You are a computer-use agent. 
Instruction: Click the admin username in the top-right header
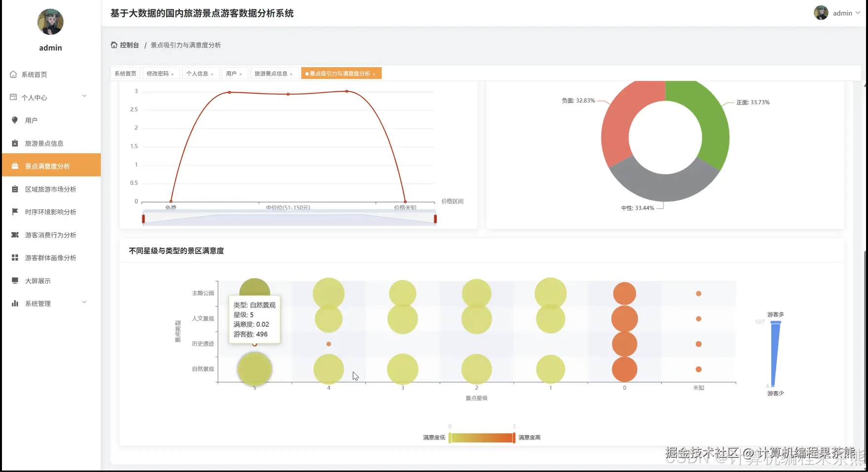842,13
